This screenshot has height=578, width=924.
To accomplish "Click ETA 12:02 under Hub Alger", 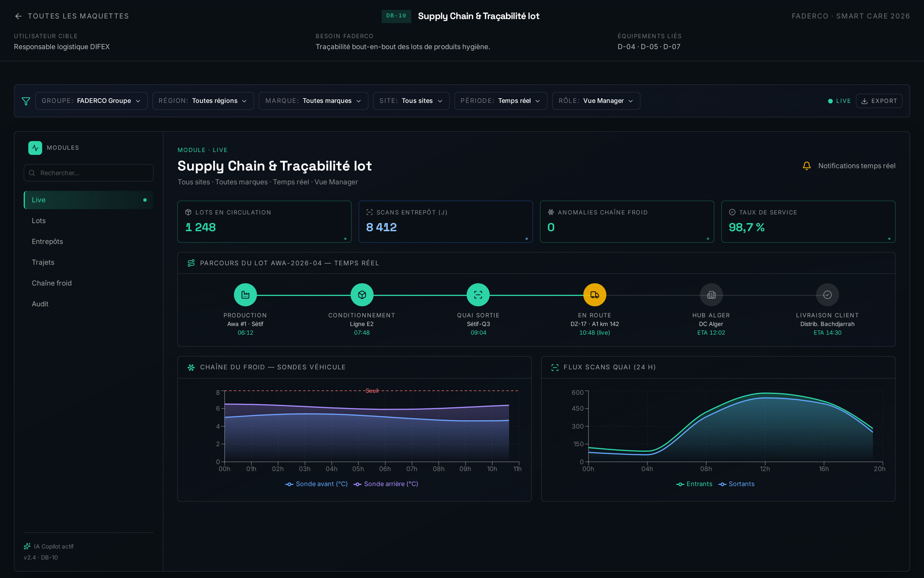I will point(711,333).
